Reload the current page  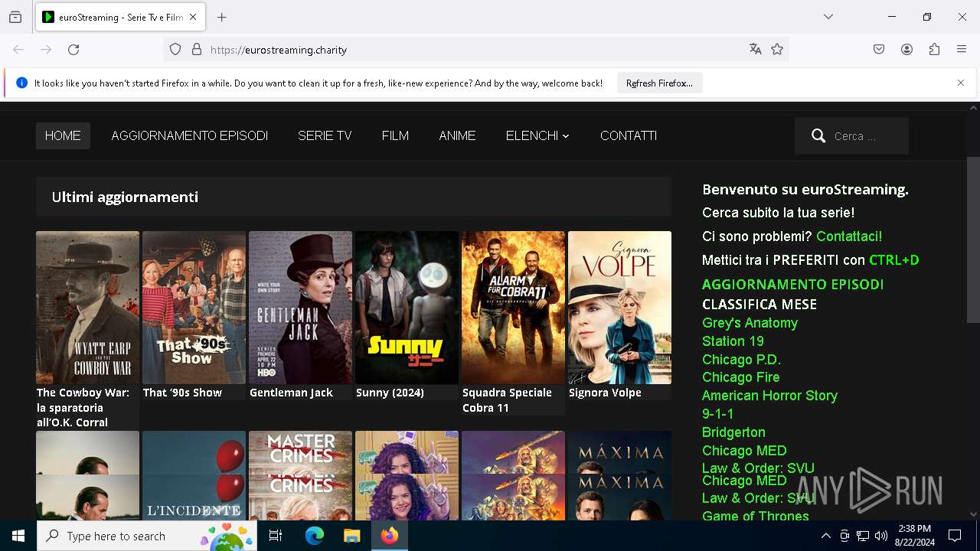click(x=73, y=50)
